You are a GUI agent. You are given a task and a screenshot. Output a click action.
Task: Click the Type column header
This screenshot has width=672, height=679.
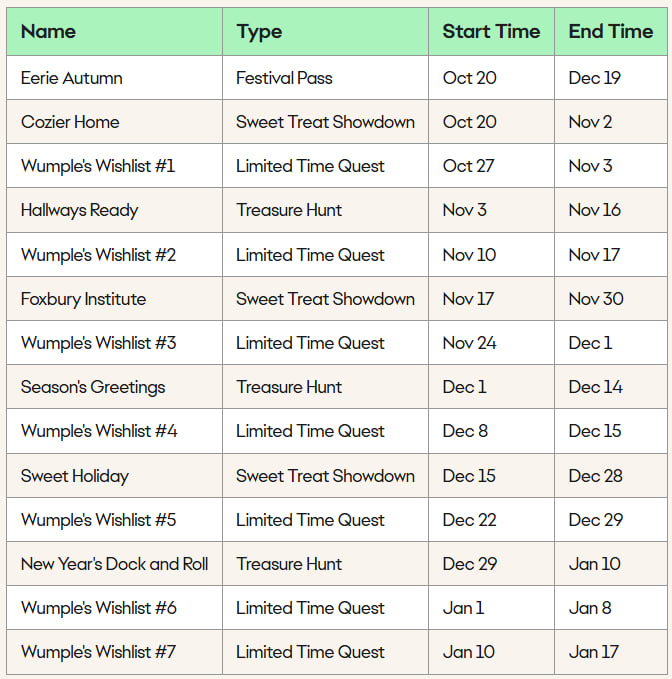(259, 32)
